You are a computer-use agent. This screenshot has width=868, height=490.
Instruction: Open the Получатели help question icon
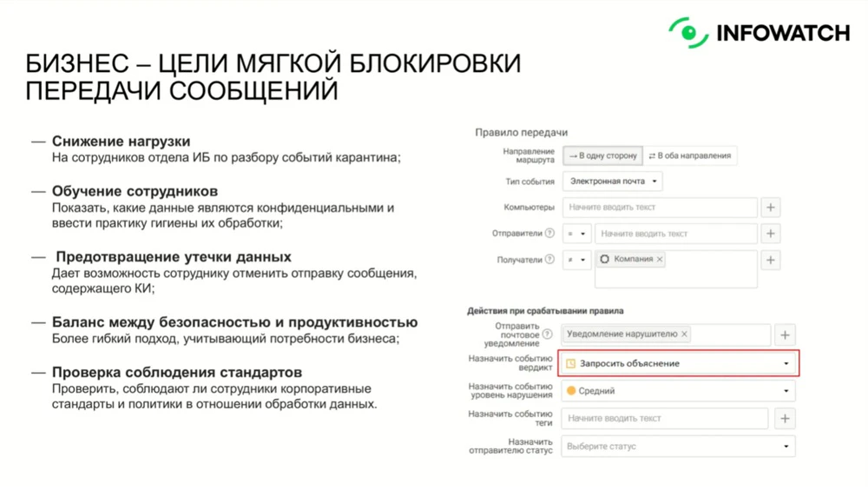tap(549, 259)
